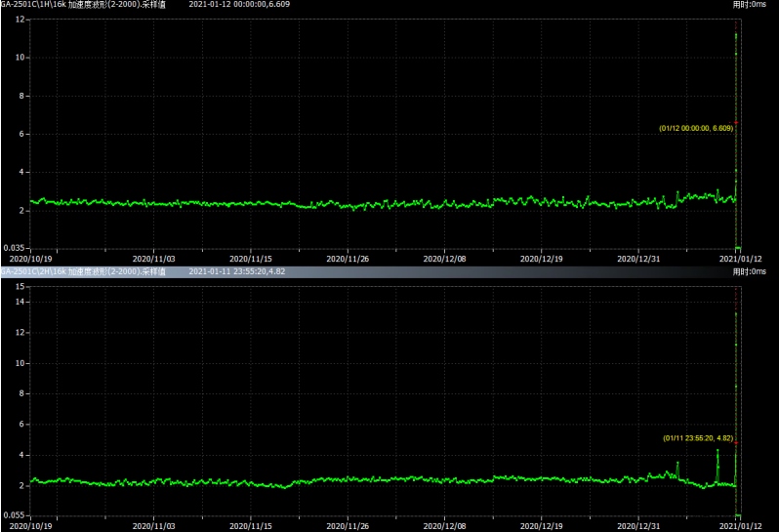Select the 6.609 yellow data annotation
779x532 pixels.
click(695, 128)
